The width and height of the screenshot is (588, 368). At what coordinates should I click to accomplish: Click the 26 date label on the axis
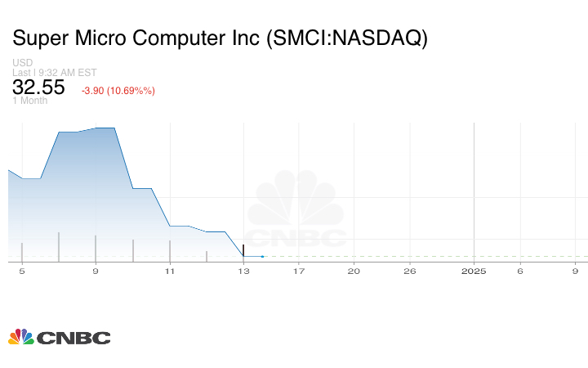(x=409, y=271)
